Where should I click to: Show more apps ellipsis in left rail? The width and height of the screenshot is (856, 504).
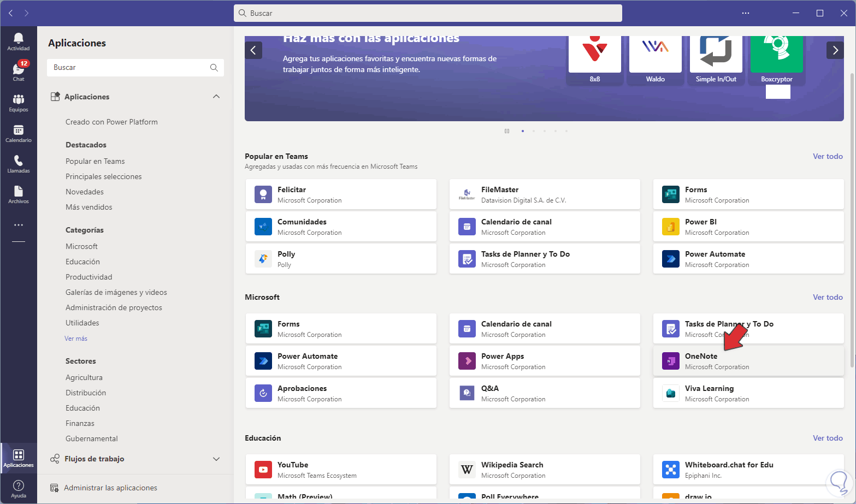[x=19, y=225]
